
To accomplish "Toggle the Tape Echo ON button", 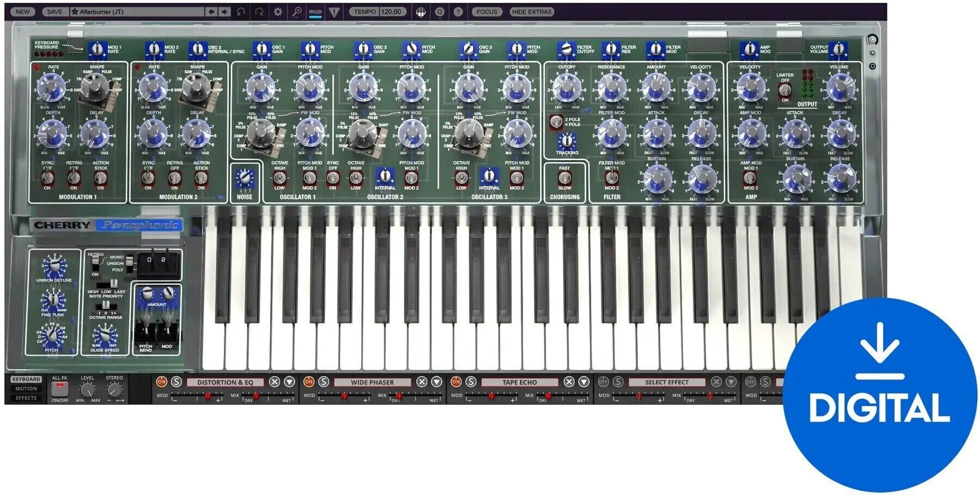I will [456, 382].
